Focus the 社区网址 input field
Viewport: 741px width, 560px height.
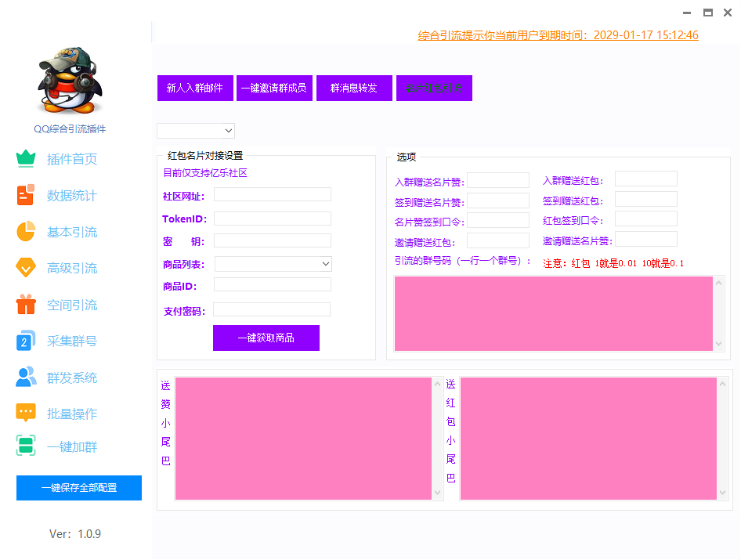tap(272, 194)
